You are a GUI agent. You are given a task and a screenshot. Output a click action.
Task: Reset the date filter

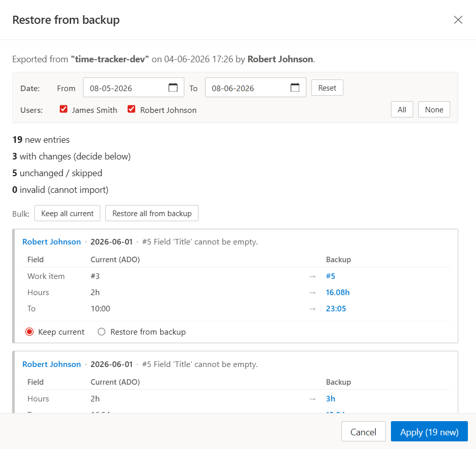327,88
